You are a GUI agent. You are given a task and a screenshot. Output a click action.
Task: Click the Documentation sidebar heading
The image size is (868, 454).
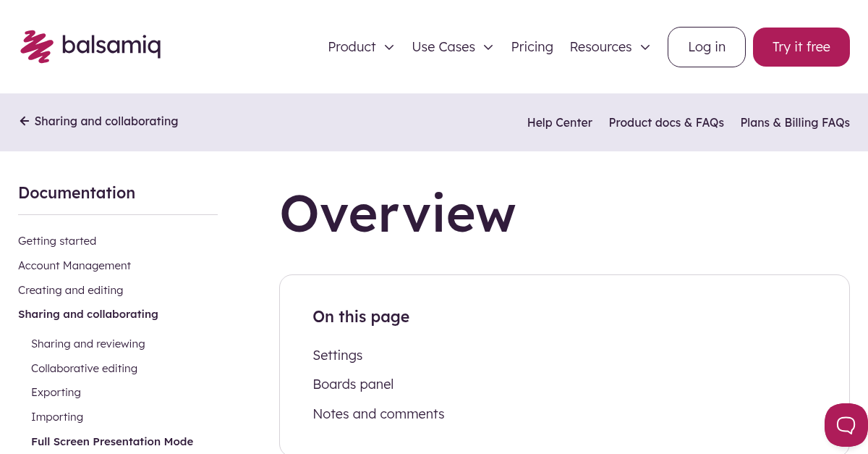(77, 193)
